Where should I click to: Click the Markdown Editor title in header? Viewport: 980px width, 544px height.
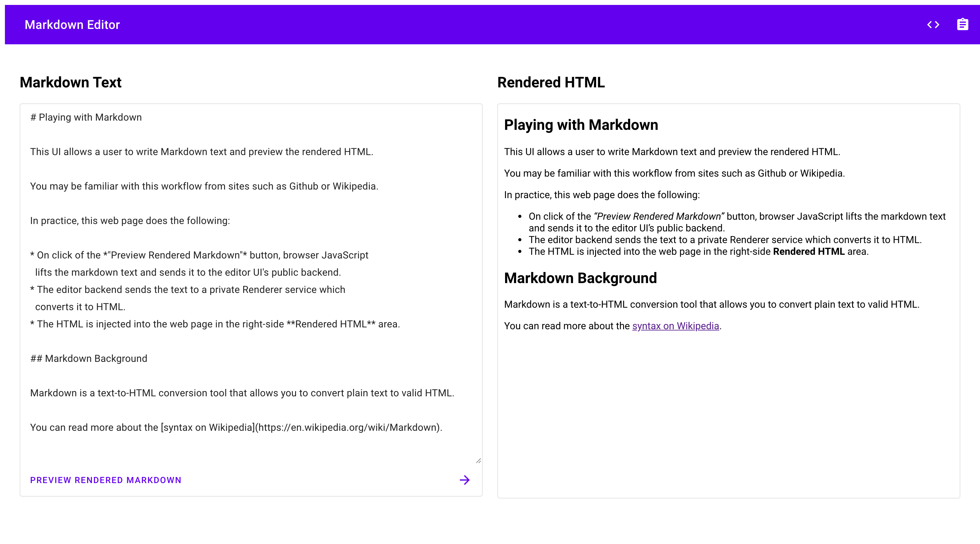tap(72, 25)
